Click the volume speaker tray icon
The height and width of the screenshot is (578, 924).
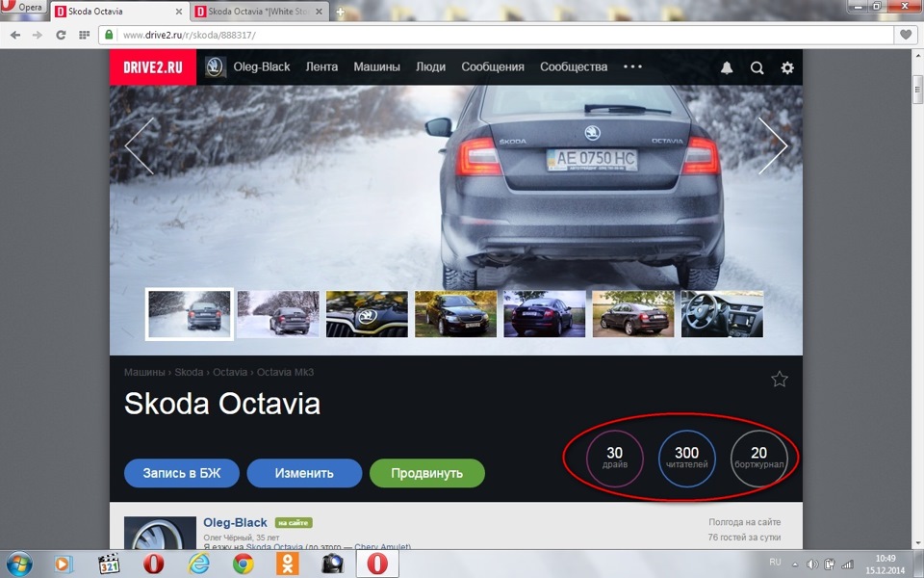click(x=812, y=565)
